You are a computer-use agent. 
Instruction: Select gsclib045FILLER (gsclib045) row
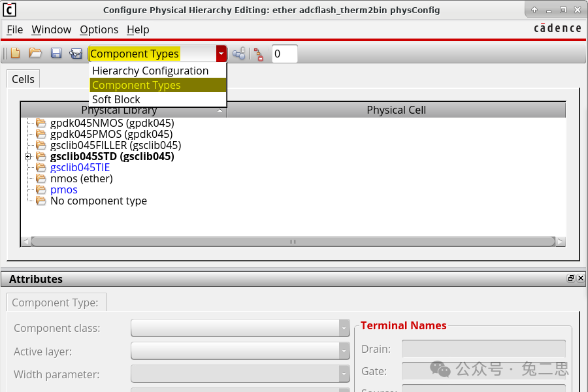[116, 145]
